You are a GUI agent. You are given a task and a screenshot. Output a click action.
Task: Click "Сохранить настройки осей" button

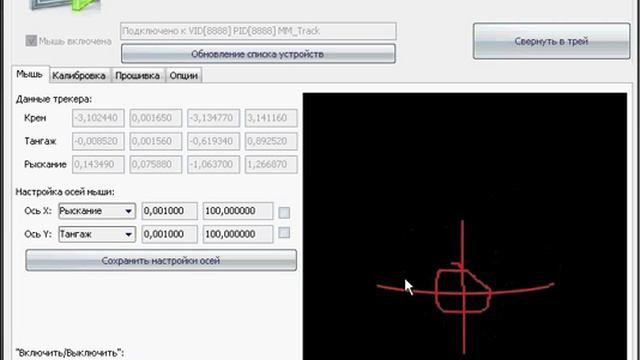[161, 260]
